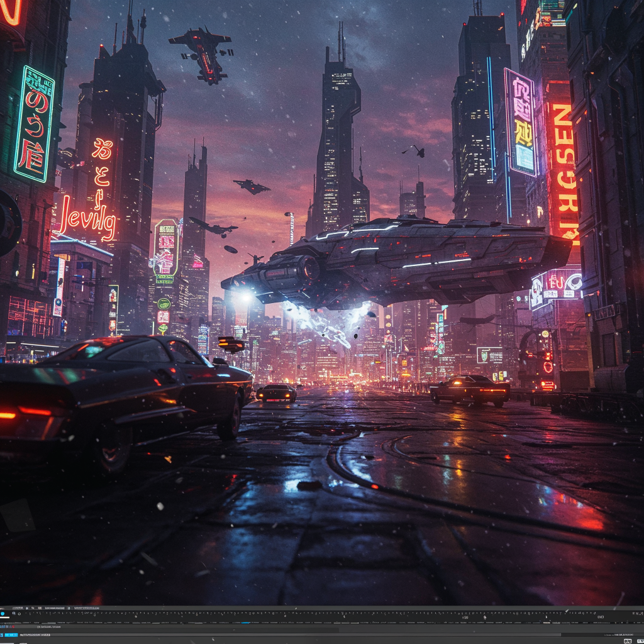Open the long text tab after the round icon
This screenshot has height=644, width=644.
(87, 608)
